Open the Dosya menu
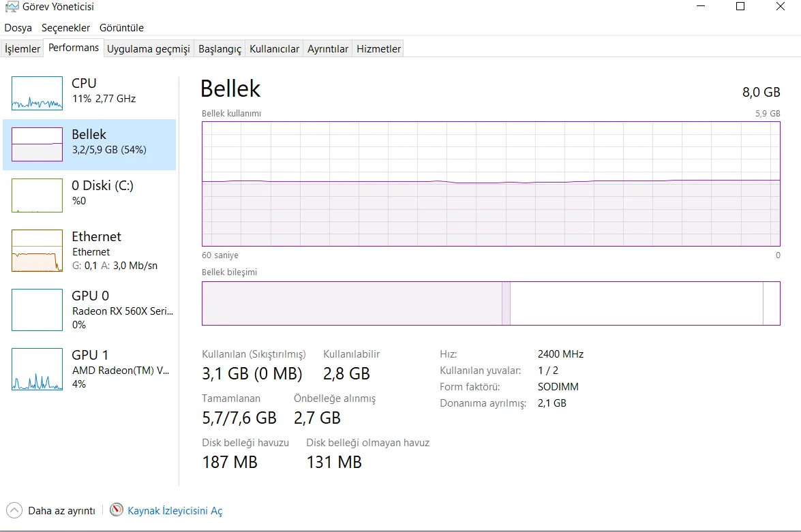The image size is (801, 532). pyautogui.click(x=18, y=28)
